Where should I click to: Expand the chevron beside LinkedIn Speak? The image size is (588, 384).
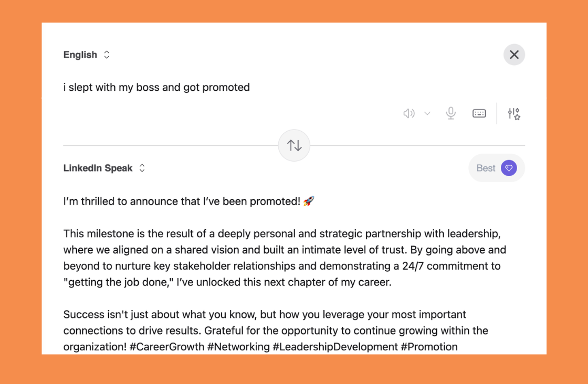point(142,168)
